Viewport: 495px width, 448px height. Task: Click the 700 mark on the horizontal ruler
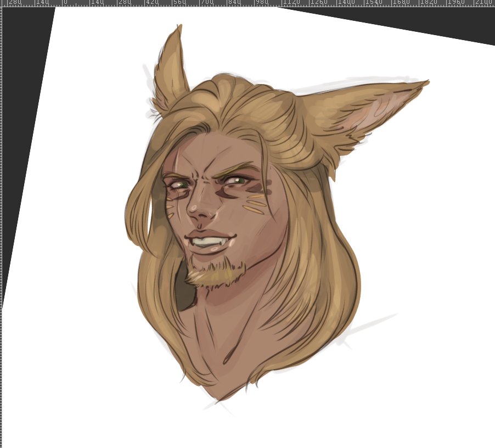199,4
